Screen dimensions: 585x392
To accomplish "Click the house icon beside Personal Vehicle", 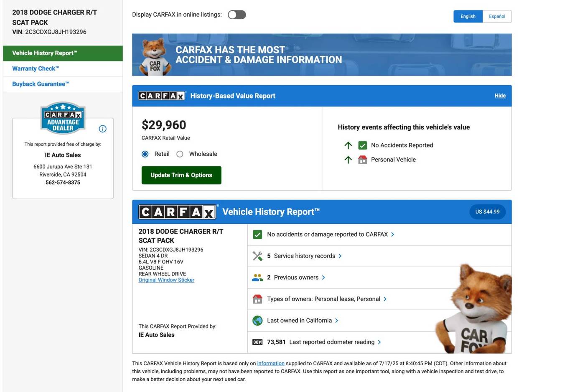I will [x=362, y=159].
